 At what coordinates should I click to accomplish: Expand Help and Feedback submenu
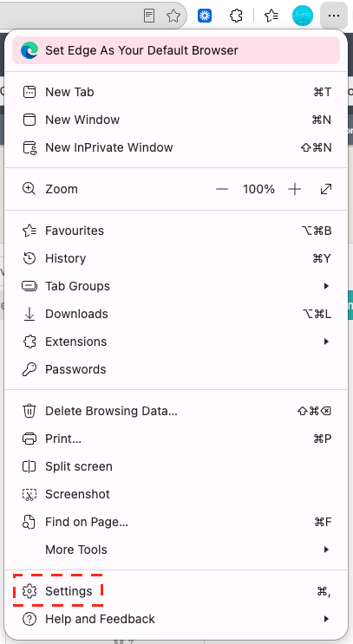176,619
